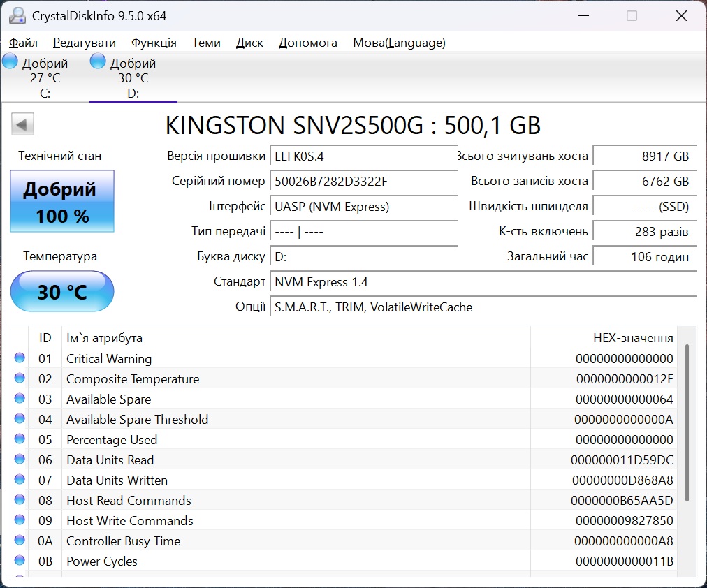
Task: Click status dot for Available Spare Threshold
Action: click(x=20, y=418)
